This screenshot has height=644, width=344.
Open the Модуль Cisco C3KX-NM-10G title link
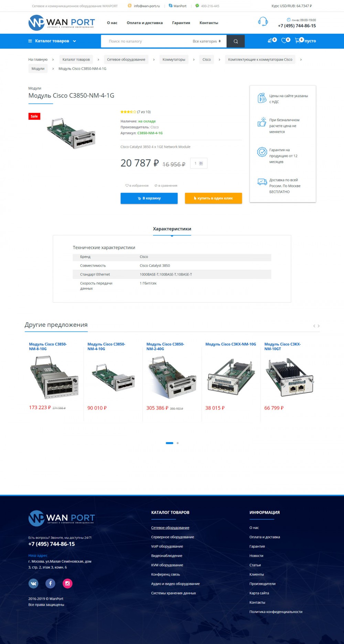coord(230,344)
